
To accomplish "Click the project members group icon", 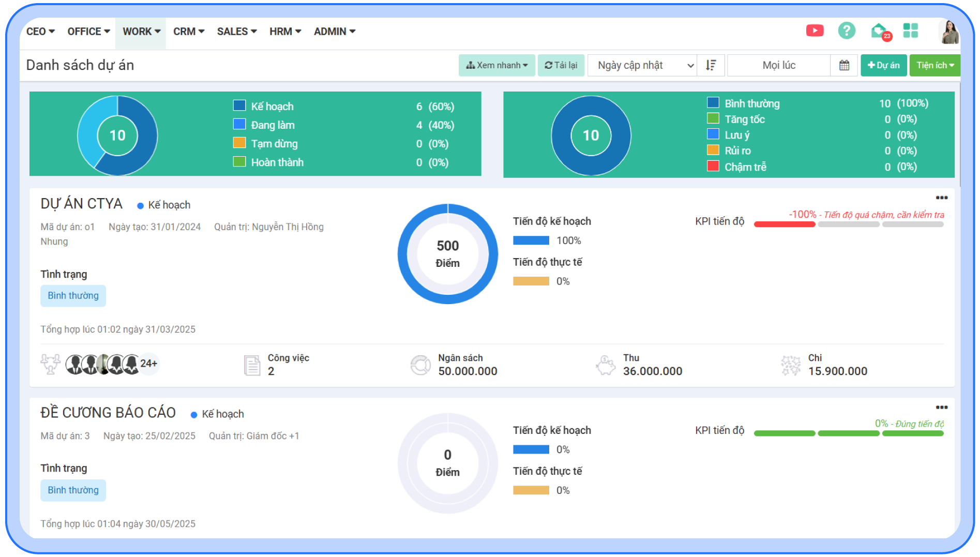I will [51, 364].
